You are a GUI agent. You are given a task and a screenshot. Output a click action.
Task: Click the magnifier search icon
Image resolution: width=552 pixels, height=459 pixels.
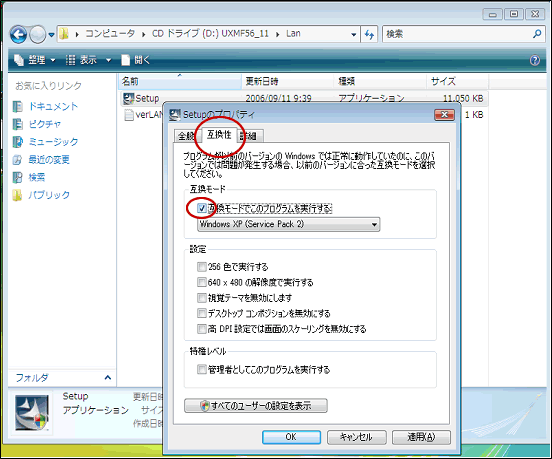tap(537, 34)
